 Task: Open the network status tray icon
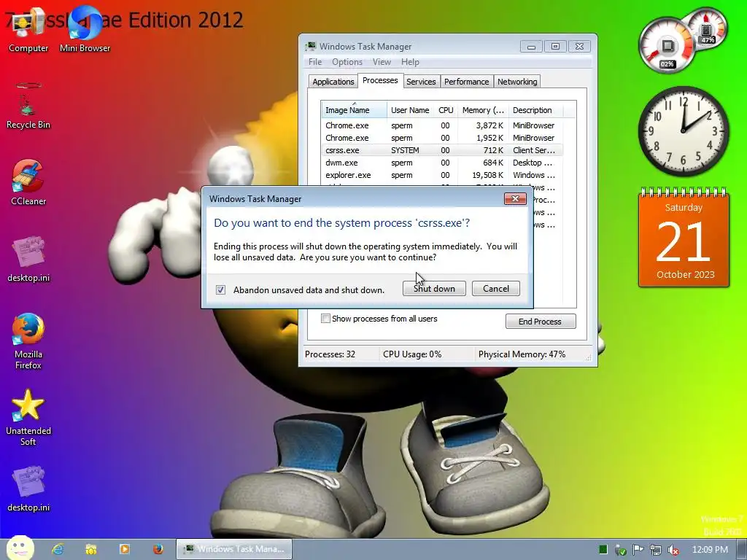[656, 550]
